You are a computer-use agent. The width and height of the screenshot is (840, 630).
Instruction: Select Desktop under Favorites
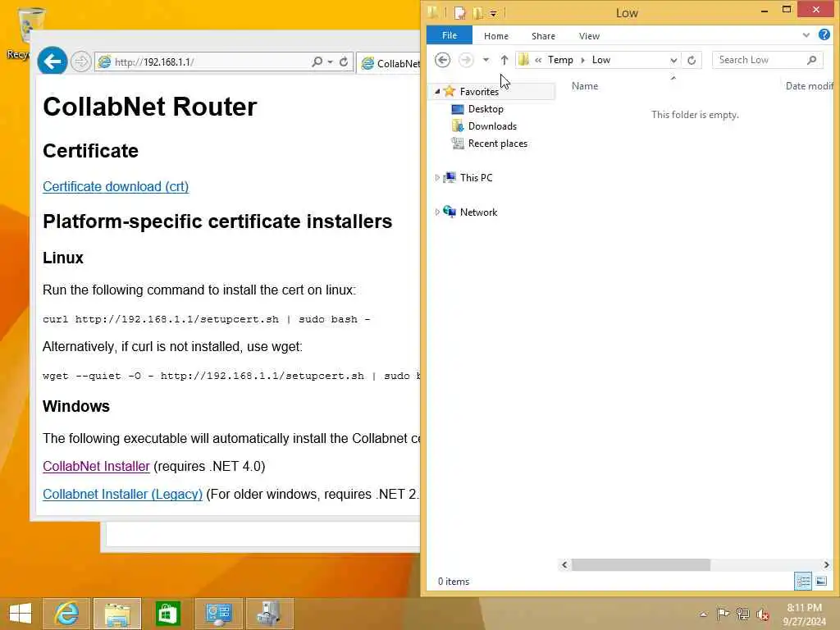(x=486, y=109)
